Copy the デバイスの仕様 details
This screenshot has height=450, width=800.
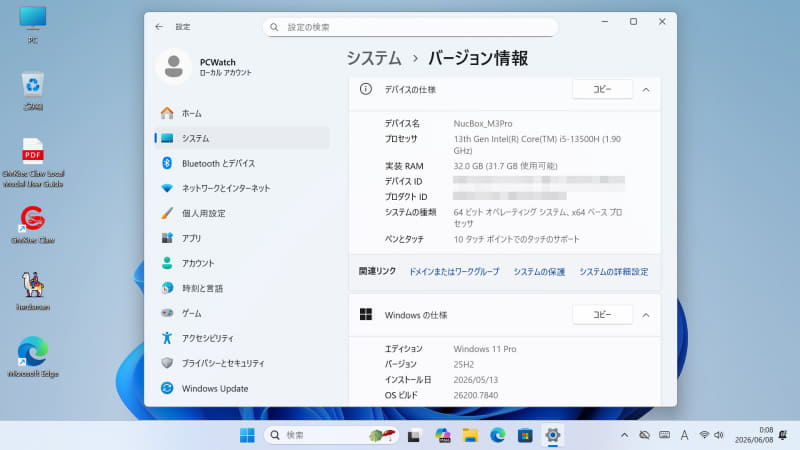(x=603, y=89)
